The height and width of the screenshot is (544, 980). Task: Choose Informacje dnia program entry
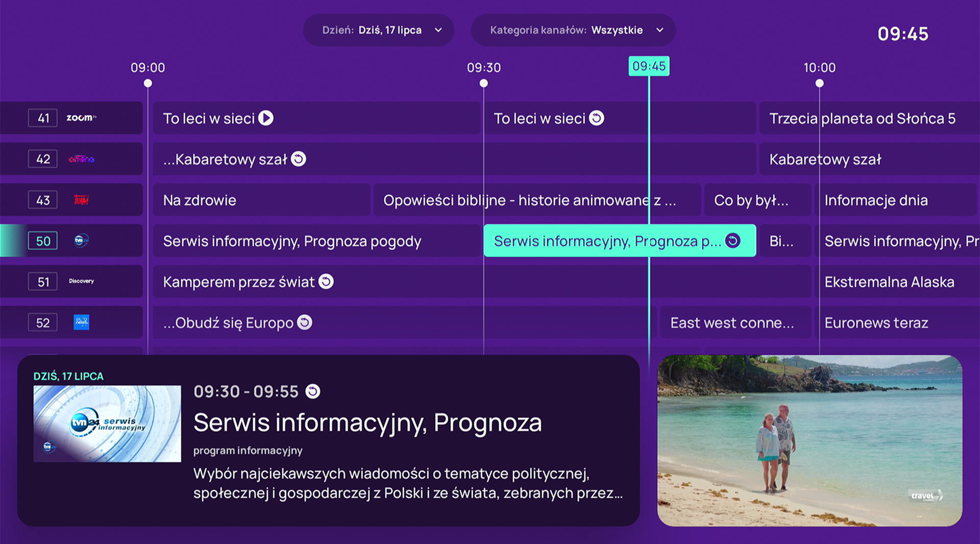click(876, 200)
